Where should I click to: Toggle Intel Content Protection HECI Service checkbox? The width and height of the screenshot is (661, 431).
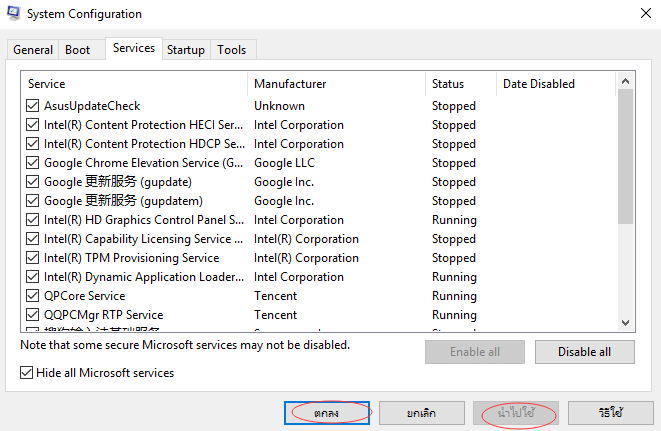[32, 124]
